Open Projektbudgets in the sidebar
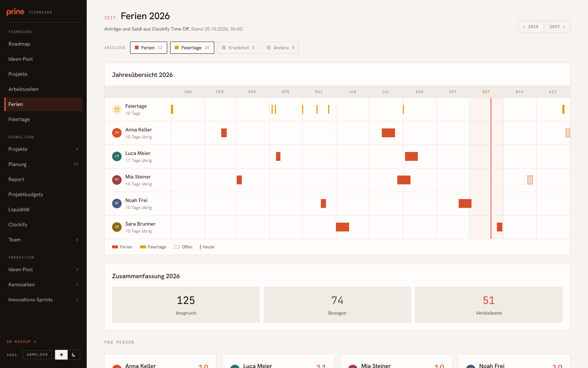588x368 pixels. 43,194
